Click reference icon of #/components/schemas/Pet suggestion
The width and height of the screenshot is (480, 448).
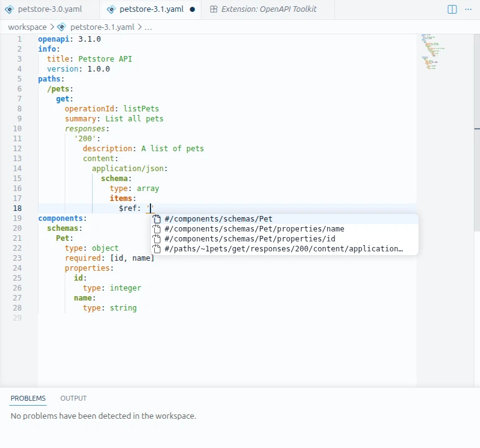(x=157, y=219)
